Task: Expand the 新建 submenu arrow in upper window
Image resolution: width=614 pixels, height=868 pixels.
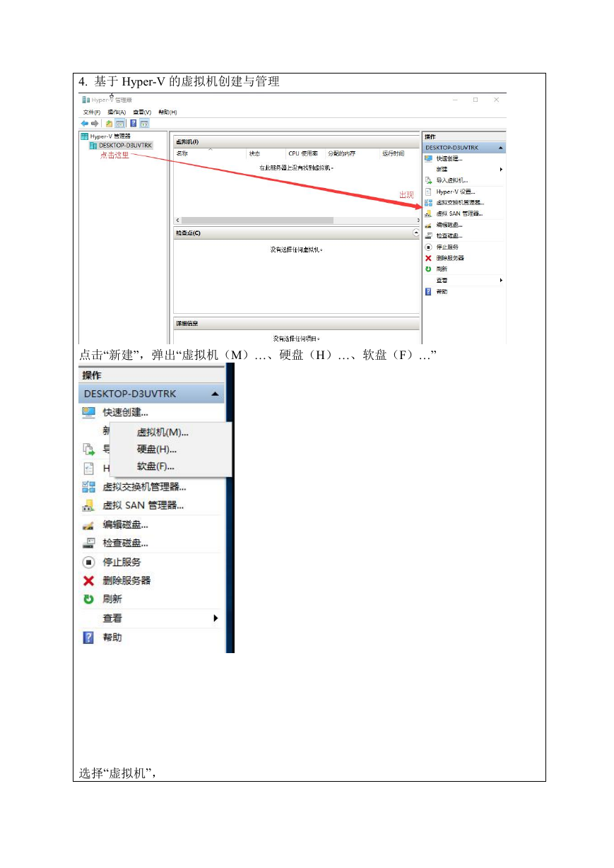Action: (x=501, y=170)
